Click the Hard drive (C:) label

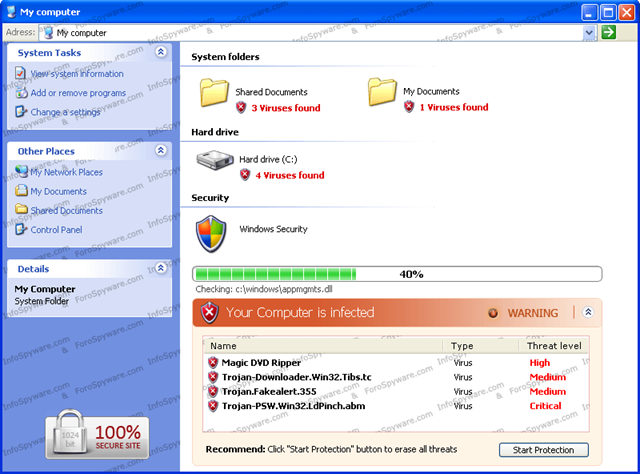pos(268,159)
